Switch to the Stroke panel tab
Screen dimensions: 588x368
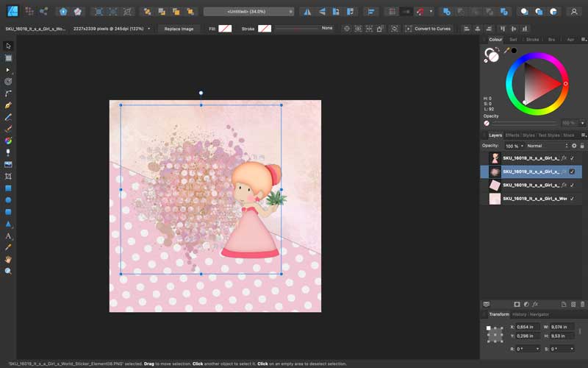(532, 40)
